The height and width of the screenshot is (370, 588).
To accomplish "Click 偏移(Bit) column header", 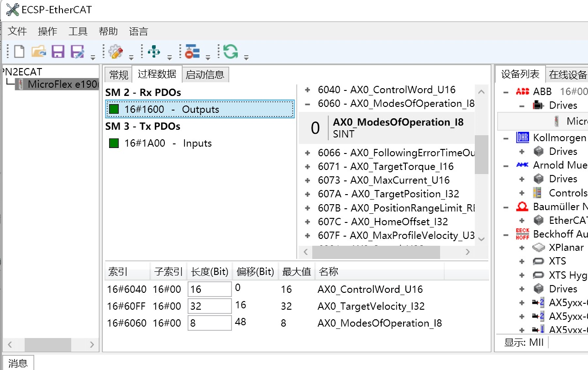I will coord(255,271).
